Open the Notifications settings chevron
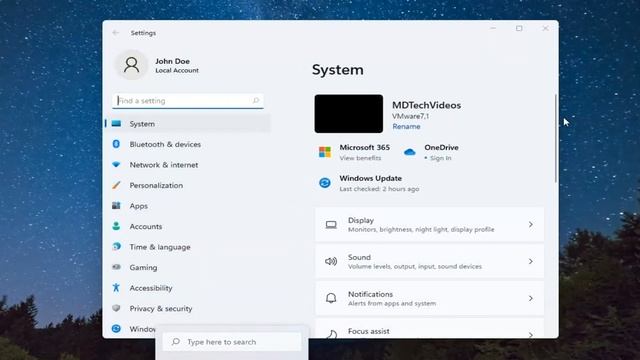Screen dimensions: 640x360 [x=531, y=298]
